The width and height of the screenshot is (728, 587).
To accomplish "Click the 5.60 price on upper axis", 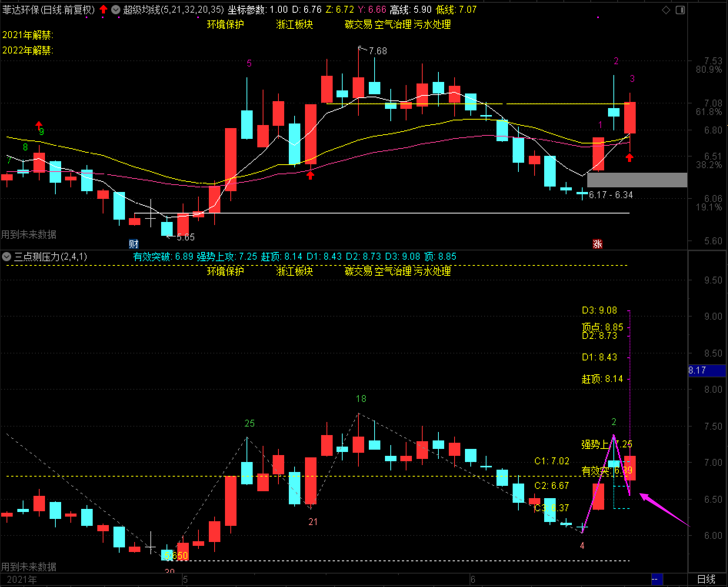I will tap(713, 241).
